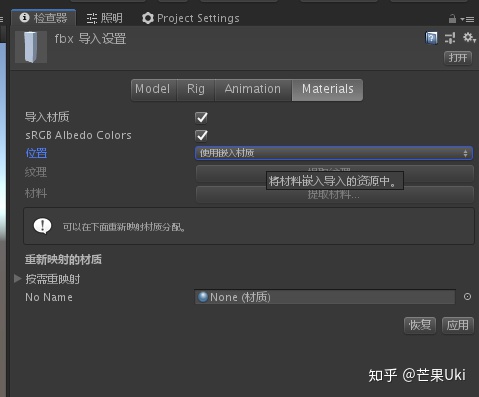Viewport: 479px width, 397px height.
Task: Click the Inspector info icon on tab
Action: pyautogui.click(x=24, y=17)
